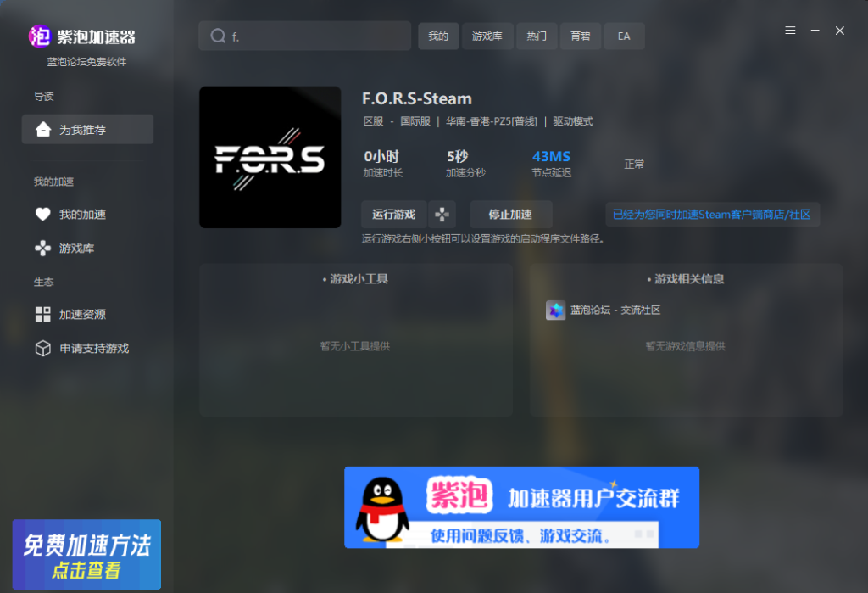Focus the game search input field
This screenshot has height=593, width=868.
[x=304, y=36]
